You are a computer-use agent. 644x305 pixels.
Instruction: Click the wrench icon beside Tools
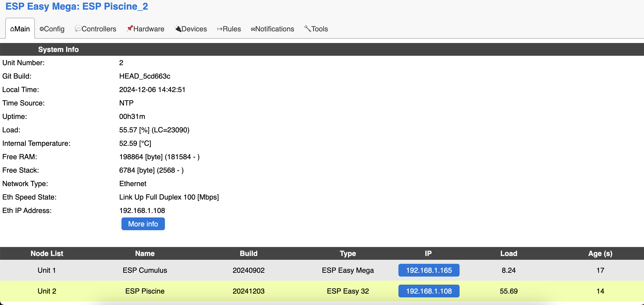point(307,28)
